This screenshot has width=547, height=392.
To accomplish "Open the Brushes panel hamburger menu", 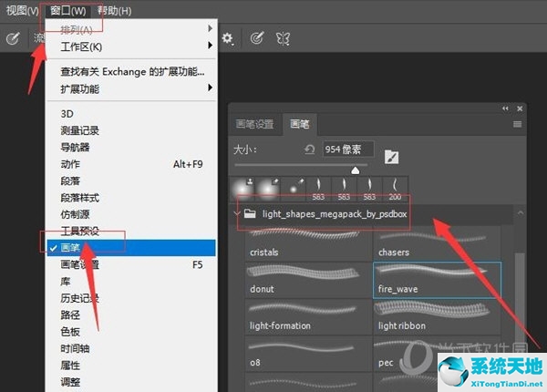I will tap(517, 124).
